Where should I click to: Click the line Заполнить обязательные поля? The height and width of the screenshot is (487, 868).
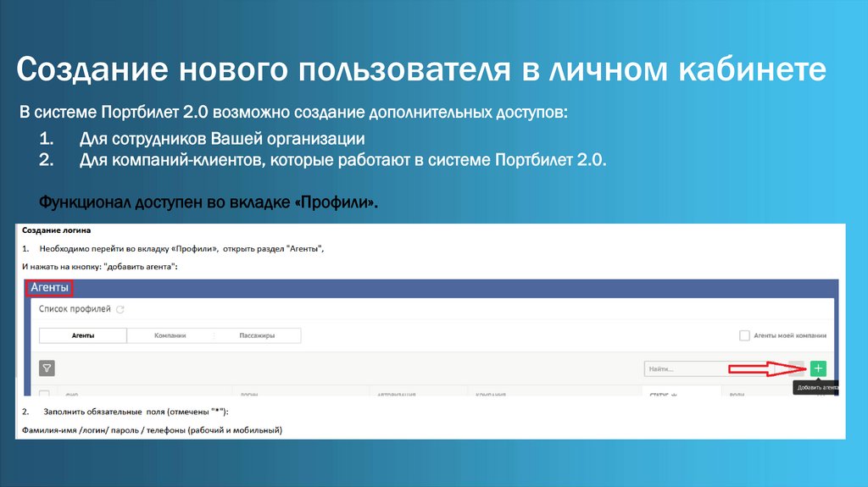[136, 412]
